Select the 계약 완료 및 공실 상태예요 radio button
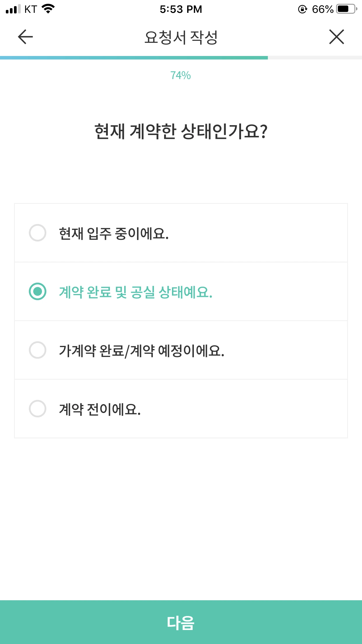The image size is (362, 644). (38, 291)
